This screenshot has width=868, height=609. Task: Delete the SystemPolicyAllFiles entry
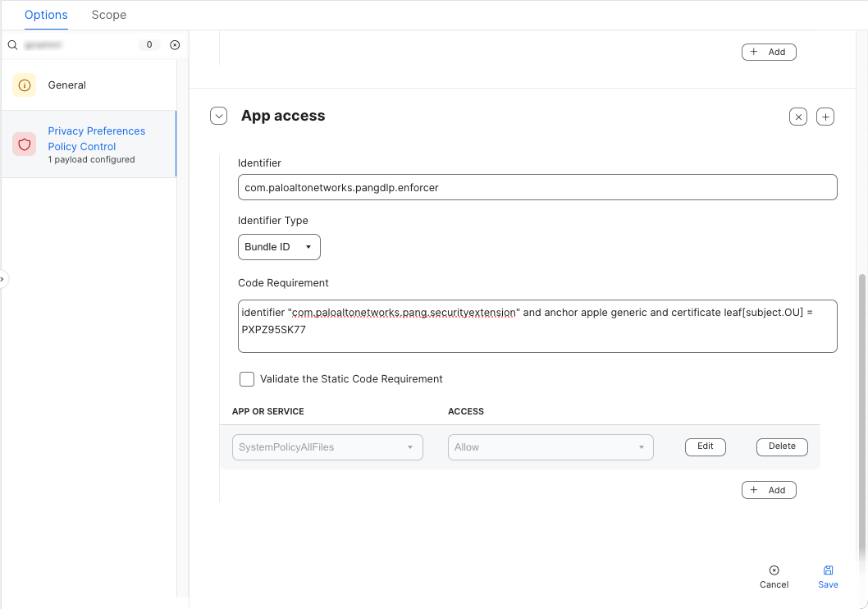(x=781, y=446)
